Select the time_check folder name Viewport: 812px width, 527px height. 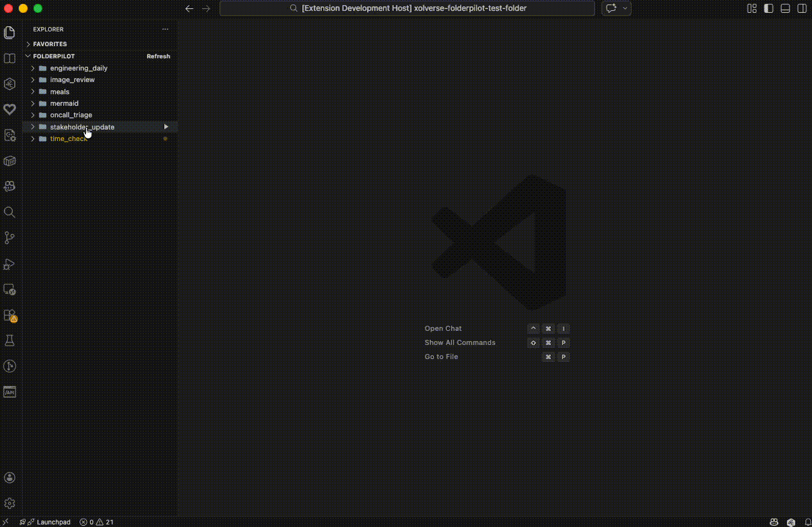pyautogui.click(x=69, y=138)
